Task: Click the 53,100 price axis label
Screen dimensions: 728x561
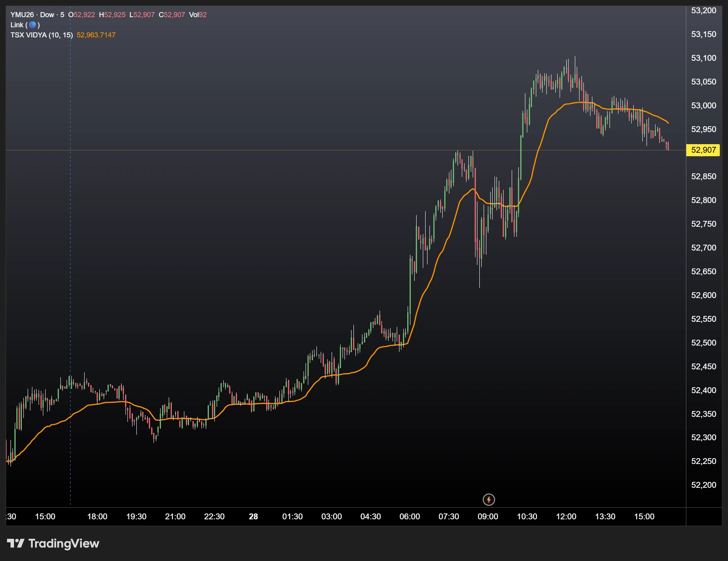Action: (703, 58)
